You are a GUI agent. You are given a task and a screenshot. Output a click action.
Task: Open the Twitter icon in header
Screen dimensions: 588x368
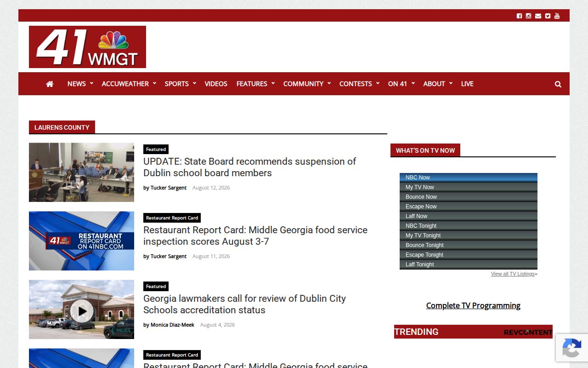[548, 16]
